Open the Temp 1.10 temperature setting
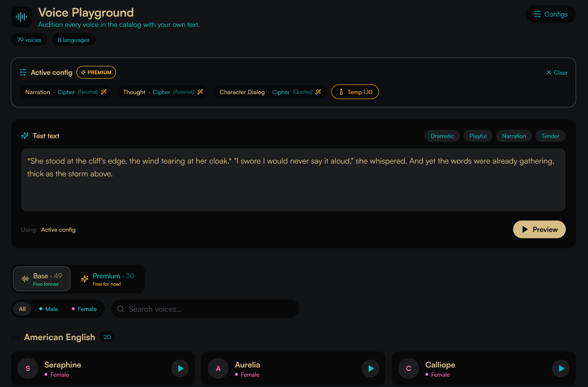Screen dimensions: 588x387 (355, 92)
